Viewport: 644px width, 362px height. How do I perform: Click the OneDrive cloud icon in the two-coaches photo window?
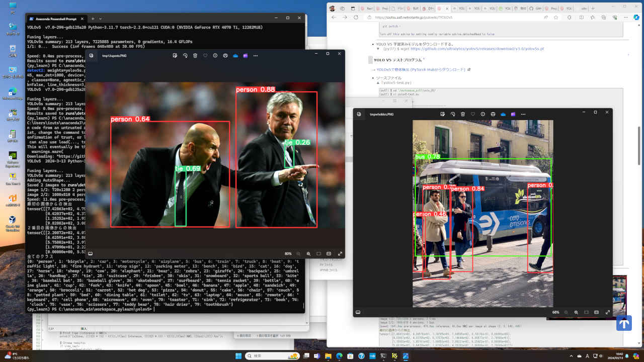click(x=235, y=55)
